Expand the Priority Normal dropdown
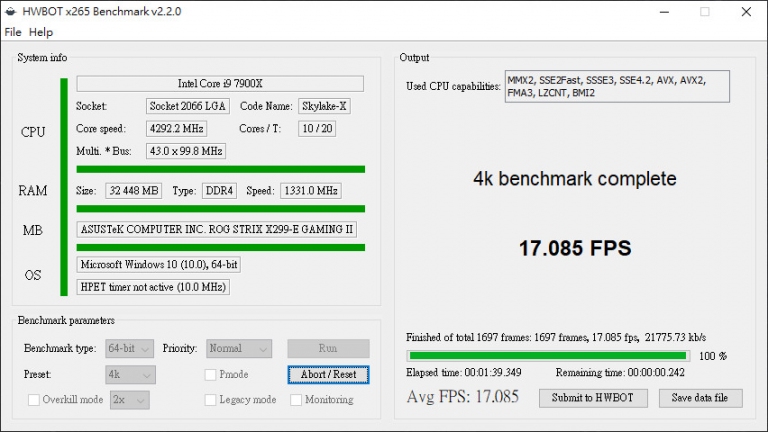The width and height of the screenshot is (768, 432). [x=239, y=348]
